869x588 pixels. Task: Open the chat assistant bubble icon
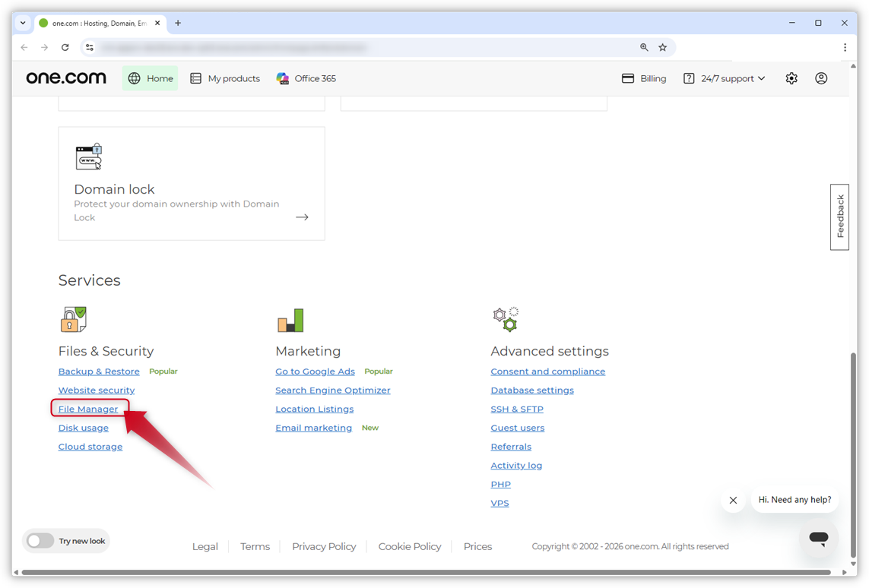(819, 538)
